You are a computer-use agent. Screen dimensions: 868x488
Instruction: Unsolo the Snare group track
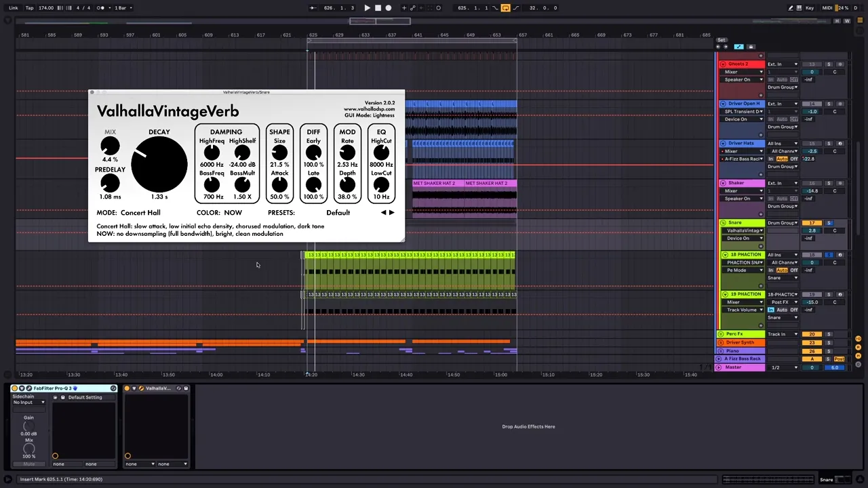pos(829,223)
